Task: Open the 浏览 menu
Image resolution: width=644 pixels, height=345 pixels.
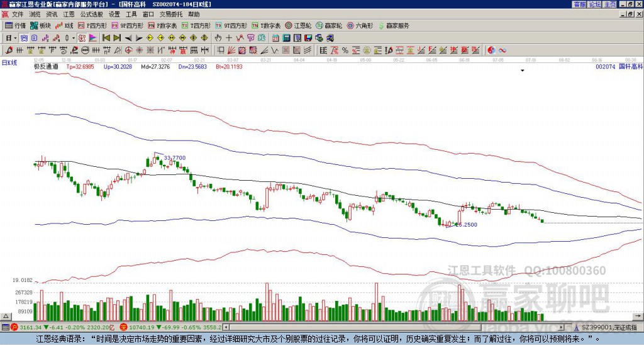Action: [x=35, y=14]
